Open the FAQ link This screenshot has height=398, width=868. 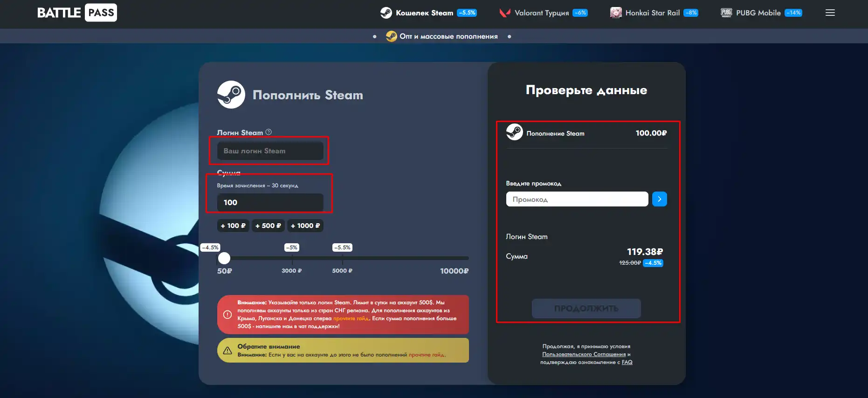click(x=627, y=362)
